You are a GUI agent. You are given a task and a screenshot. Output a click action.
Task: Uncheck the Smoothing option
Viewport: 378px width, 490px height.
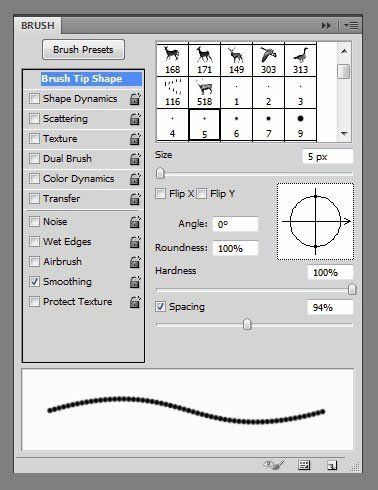point(34,281)
